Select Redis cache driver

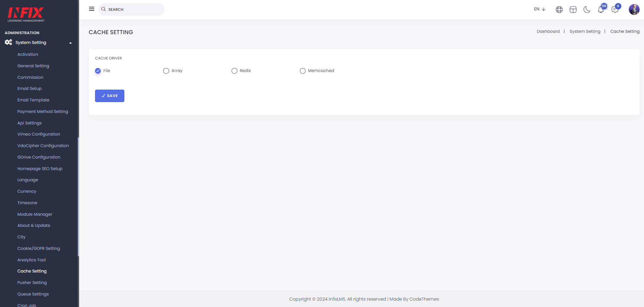234,71
